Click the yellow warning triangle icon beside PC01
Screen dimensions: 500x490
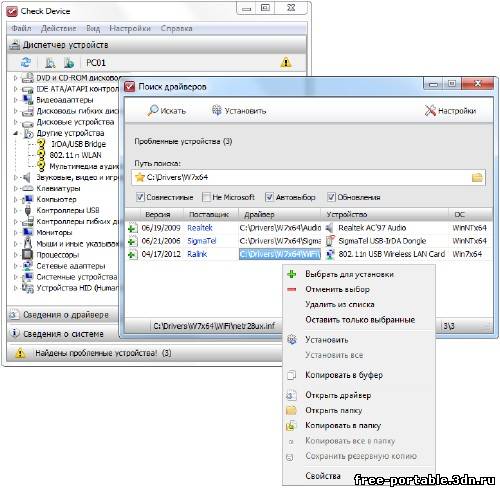[x=286, y=62]
